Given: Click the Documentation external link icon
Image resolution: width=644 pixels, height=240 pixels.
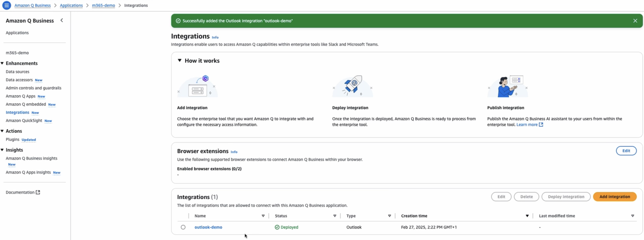Looking at the screenshot, I should (x=38, y=192).
